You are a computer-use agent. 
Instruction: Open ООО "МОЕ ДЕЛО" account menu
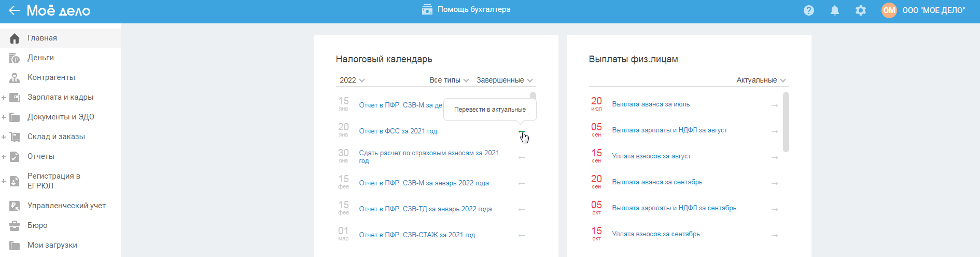(x=934, y=10)
